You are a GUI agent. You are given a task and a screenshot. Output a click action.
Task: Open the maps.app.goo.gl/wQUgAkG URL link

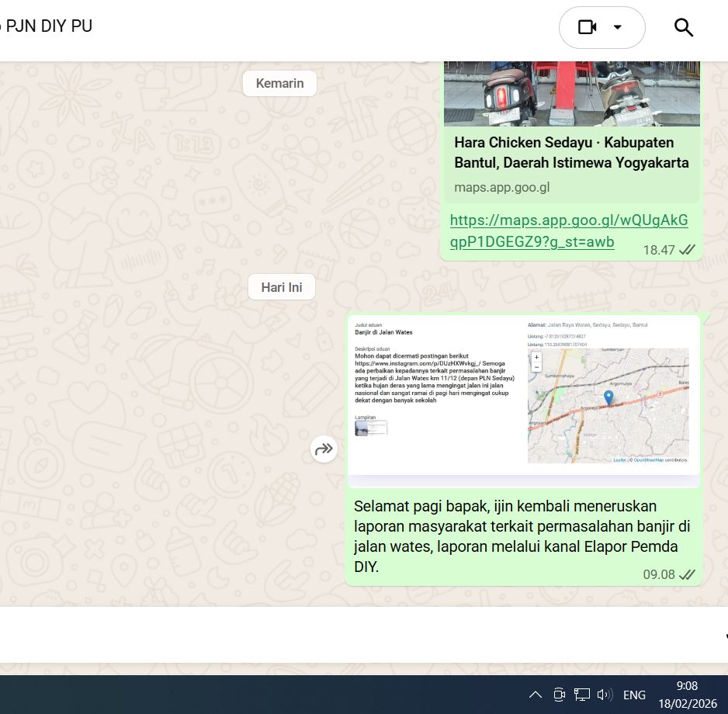pyautogui.click(x=568, y=230)
